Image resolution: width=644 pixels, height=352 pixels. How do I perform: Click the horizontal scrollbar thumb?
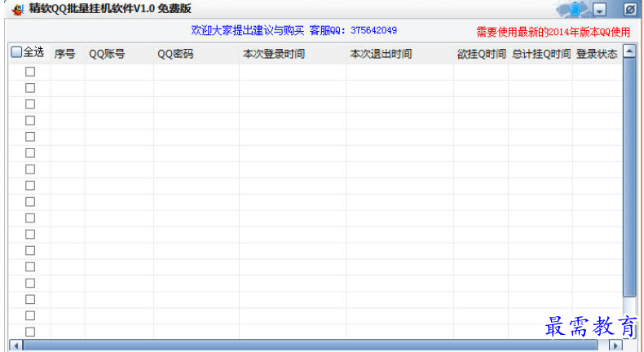pos(310,345)
